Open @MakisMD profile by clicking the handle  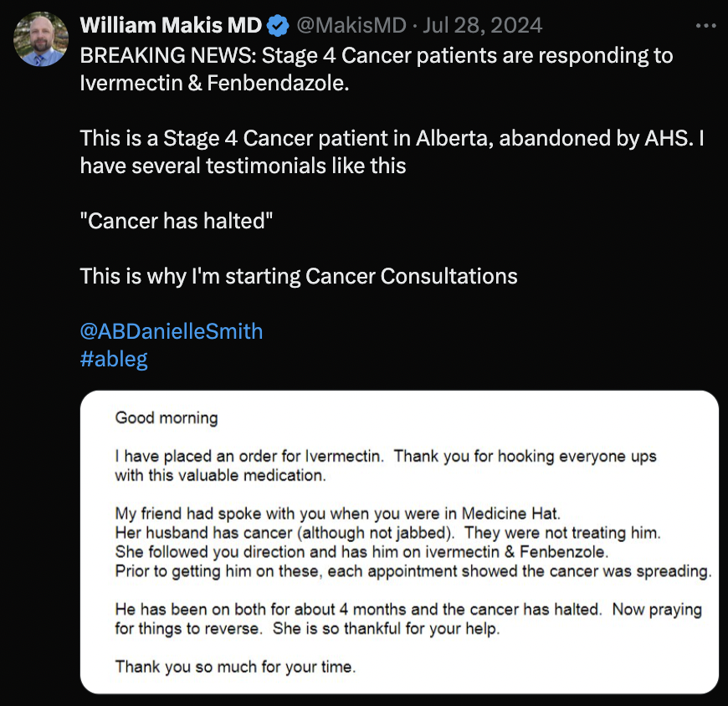[x=355, y=25]
